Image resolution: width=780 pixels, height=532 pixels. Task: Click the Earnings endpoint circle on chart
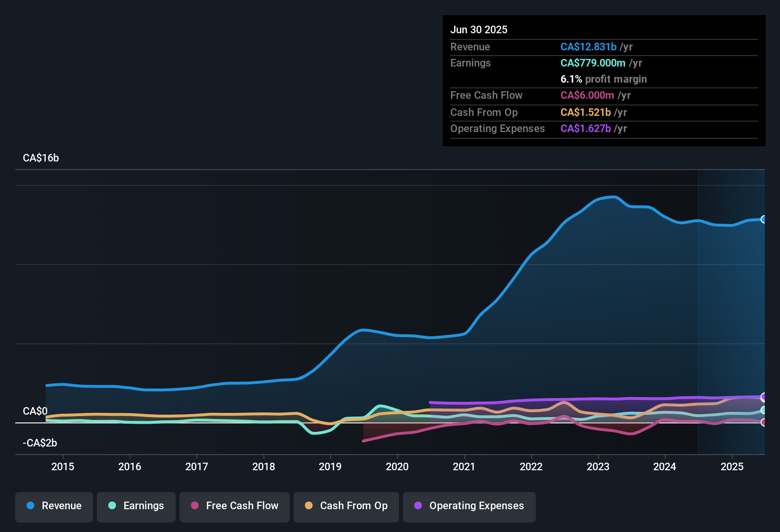click(x=764, y=410)
